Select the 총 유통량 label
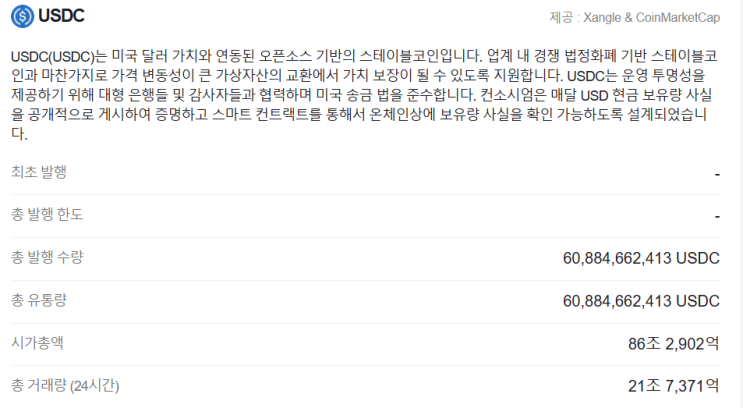Image resolution: width=743 pixels, height=408 pixels. [39, 300]
